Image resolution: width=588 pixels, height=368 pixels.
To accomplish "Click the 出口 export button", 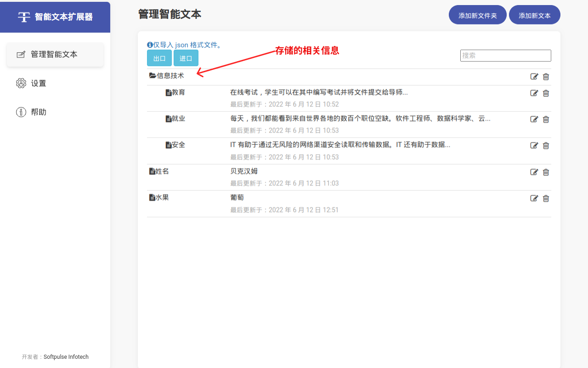I will pyautogui.click(x=159, y=58).
